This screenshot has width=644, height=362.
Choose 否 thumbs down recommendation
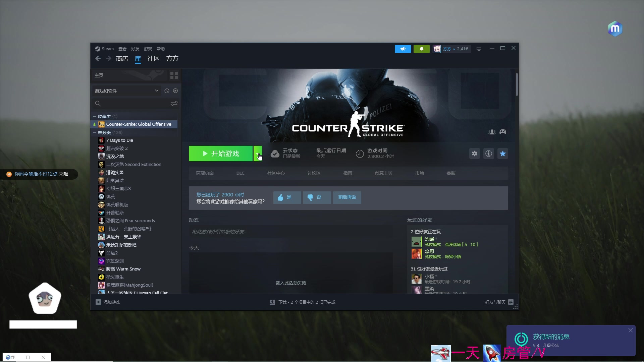click(x=317, y=197)
